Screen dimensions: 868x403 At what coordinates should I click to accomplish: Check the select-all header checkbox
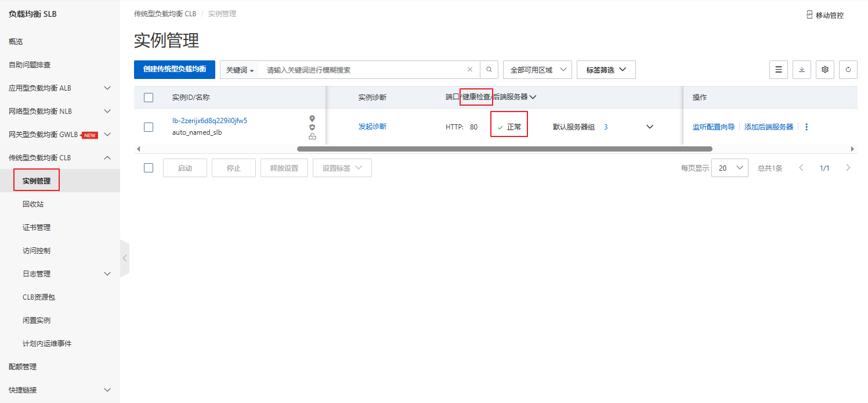click(149, 98)
